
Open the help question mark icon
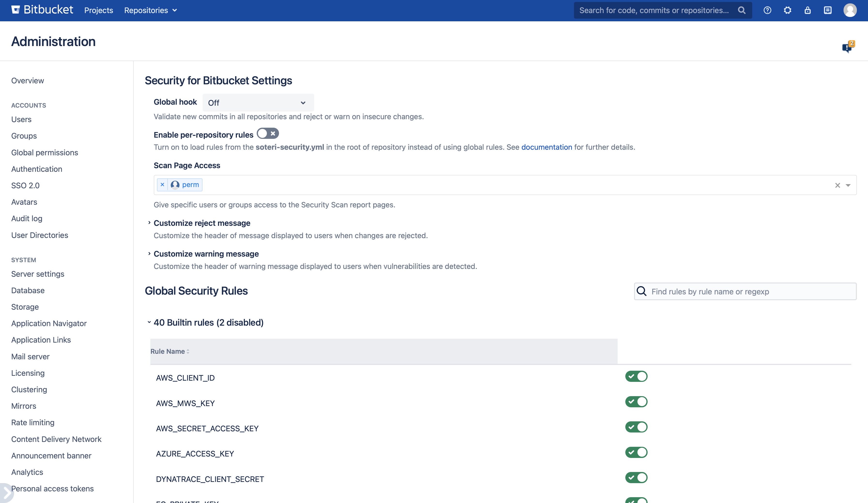(x=767, y=10)
